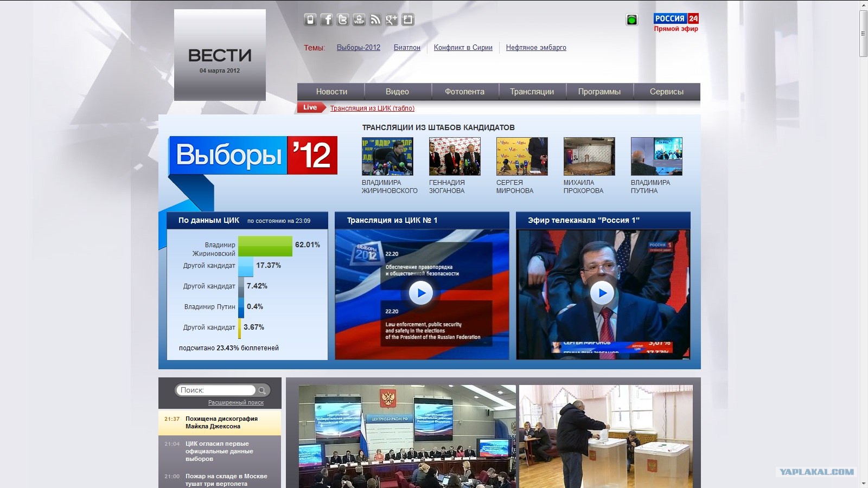Click the 17.37% result value
The height and width of the screenshot is (488, 868).
pyautogui.click(x=269, y=265)
